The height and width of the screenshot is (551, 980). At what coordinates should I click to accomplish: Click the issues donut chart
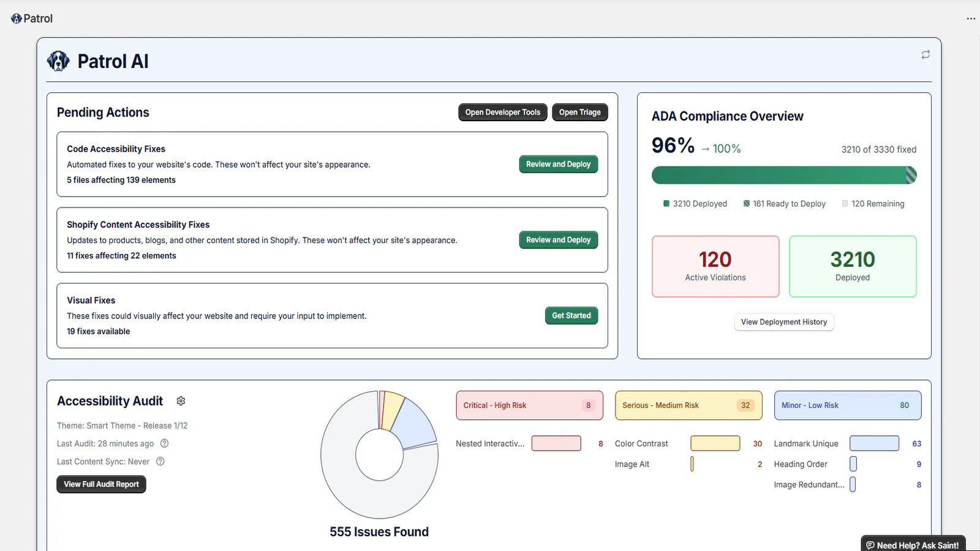pyautogui.click(x=379, y=454)
